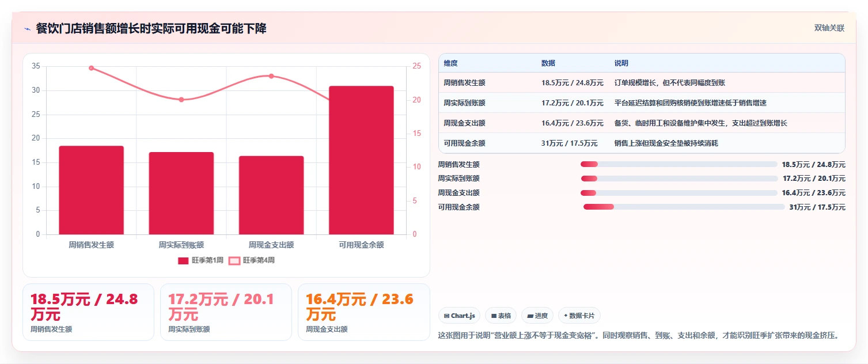The width and height of the screenshot is (868, 364).
Task: Open the 18.5万元 / 24.8万元 data card
Action: click(x=88, y=312)
